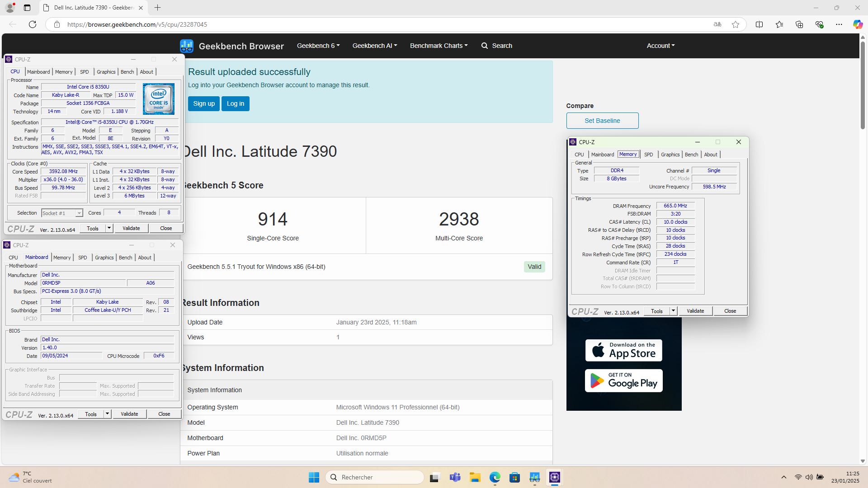The height and width of the screenshot is (488, 868).
Task: Open Windows Start menu
Action: (x=314, y=477)
